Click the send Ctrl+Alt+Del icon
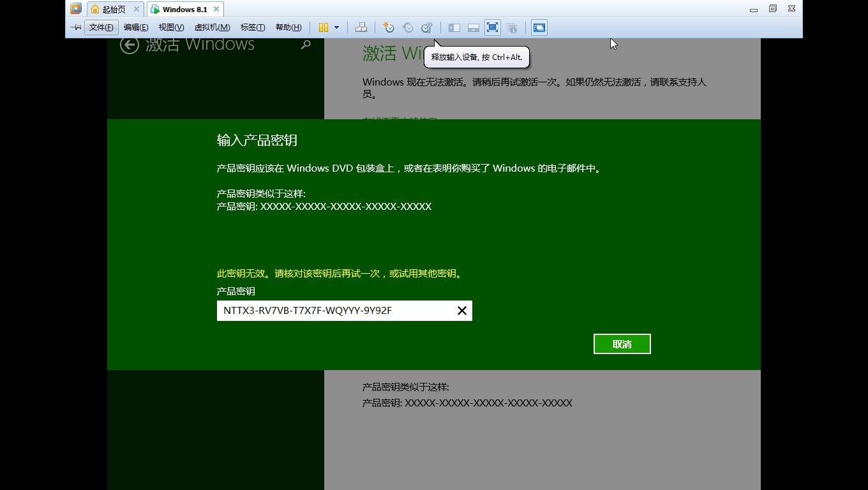 (361, 27)
